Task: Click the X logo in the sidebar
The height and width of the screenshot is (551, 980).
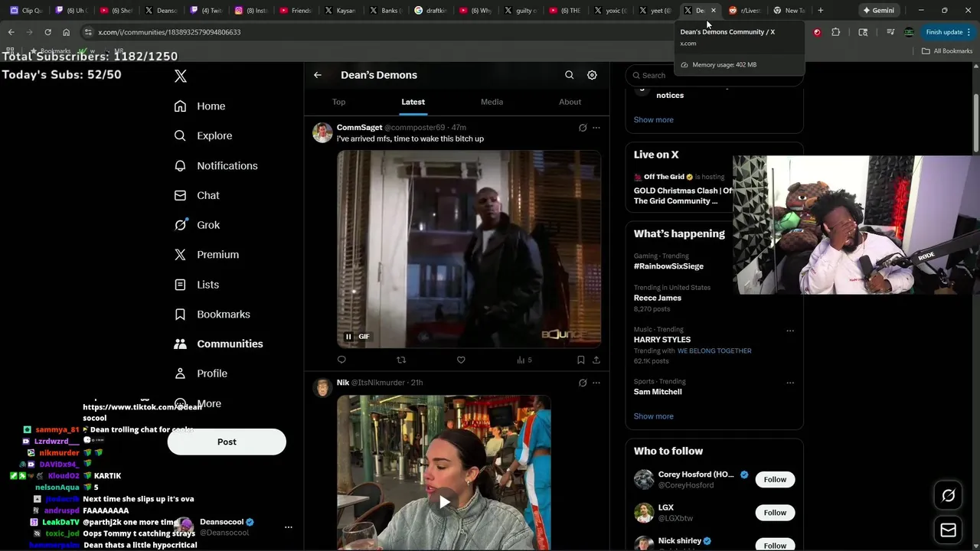Action: [181, 76]
